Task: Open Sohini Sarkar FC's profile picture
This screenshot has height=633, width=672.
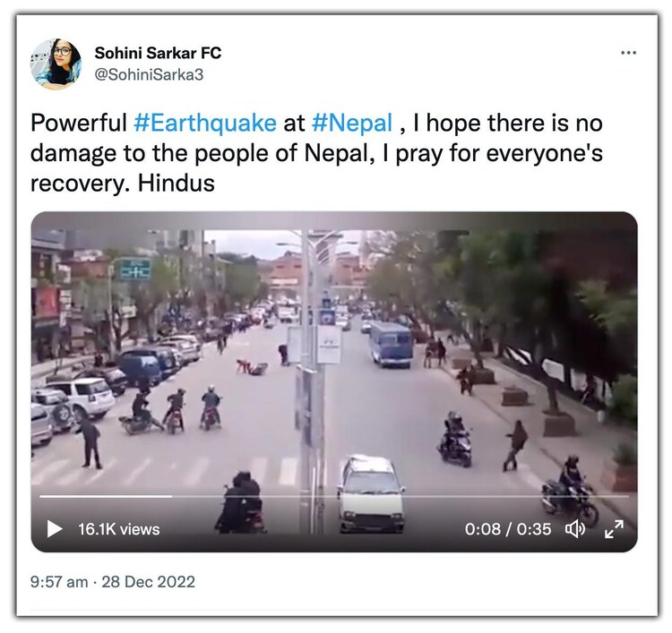Action: (x=56, y=64)
